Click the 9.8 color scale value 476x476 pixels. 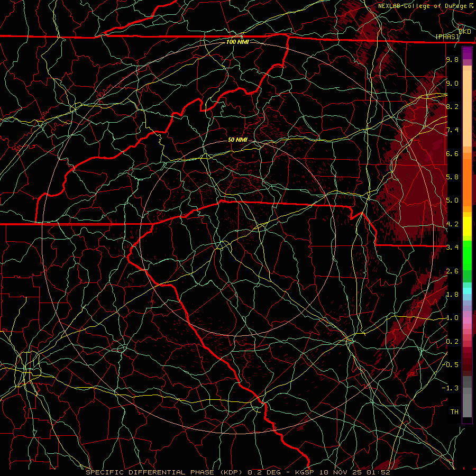(452, 59)
